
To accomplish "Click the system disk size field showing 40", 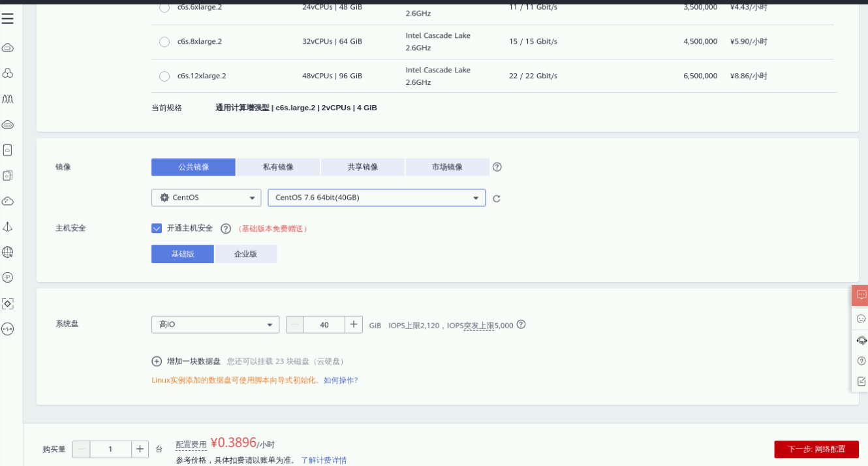I will click(324, 324).
